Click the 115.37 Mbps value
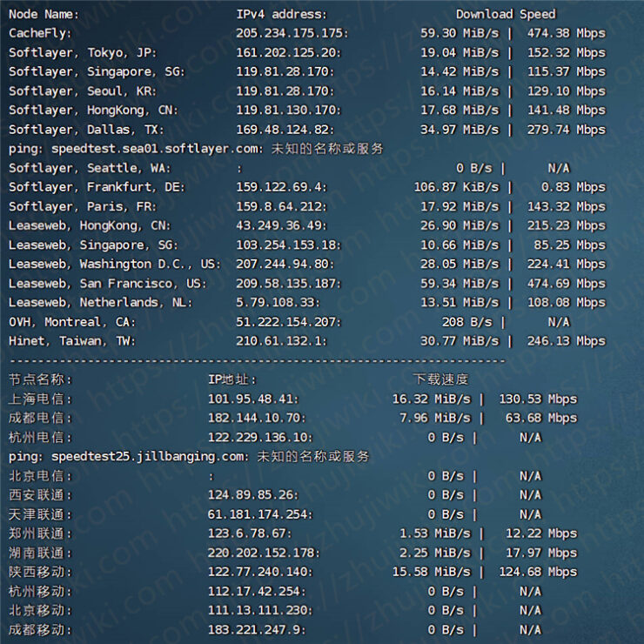Screen dimensions: 644x644 tap(567, 72)
